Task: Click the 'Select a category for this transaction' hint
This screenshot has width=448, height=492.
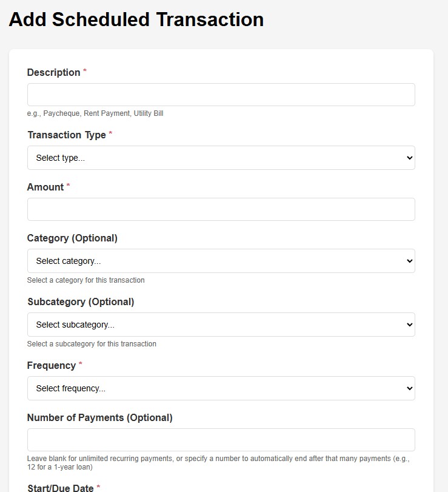Action: (x=85, y=280)
